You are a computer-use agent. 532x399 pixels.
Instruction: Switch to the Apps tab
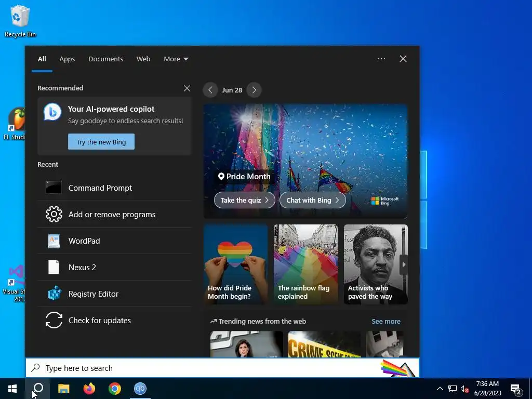[67, 59]
